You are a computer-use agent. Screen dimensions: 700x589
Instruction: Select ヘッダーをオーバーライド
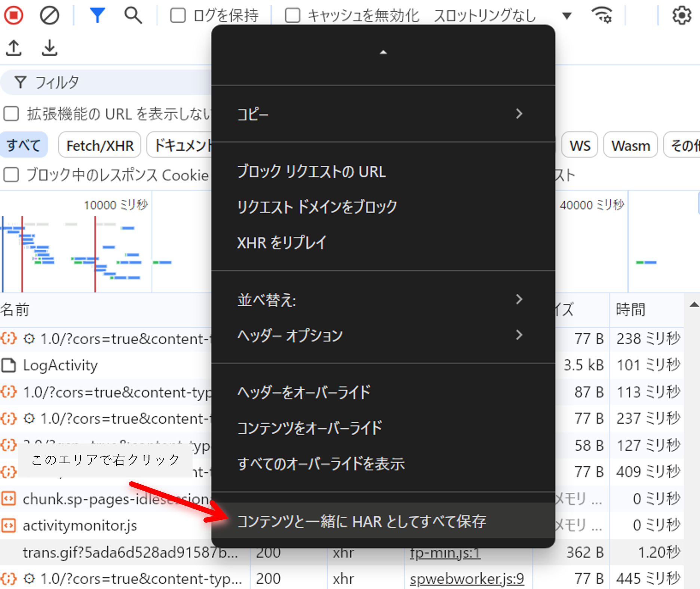(383, 393)
